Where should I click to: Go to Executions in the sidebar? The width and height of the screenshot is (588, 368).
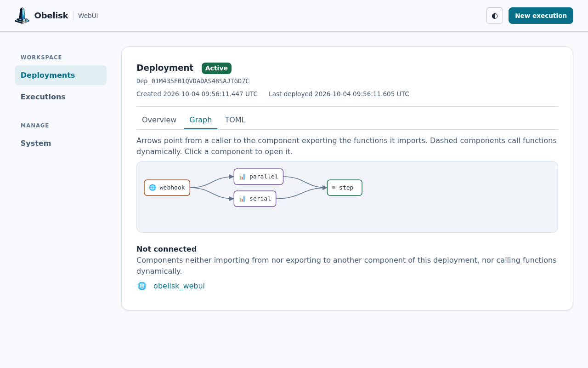pyautogui.click(x=61, y=97)
